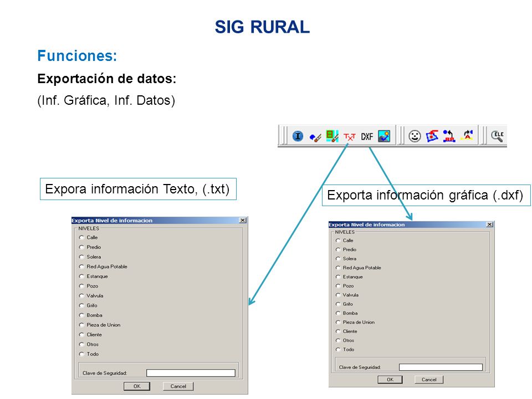Select the blue polygon with red arrow icon

432,136
